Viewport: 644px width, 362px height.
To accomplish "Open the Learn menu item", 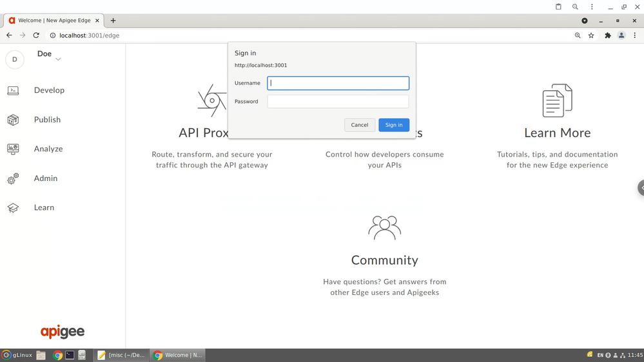I will click(x=44, y=207).
